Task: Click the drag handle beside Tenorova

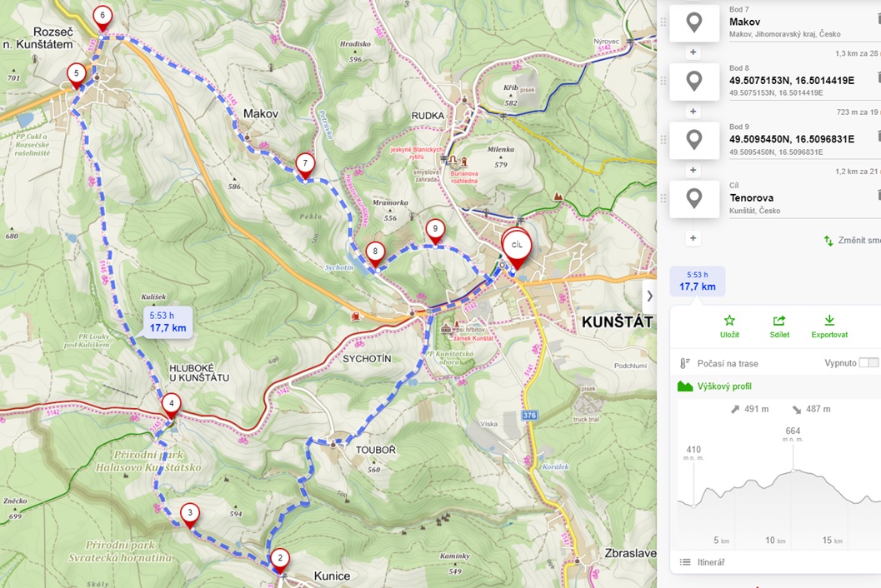Action: point(663,199)
